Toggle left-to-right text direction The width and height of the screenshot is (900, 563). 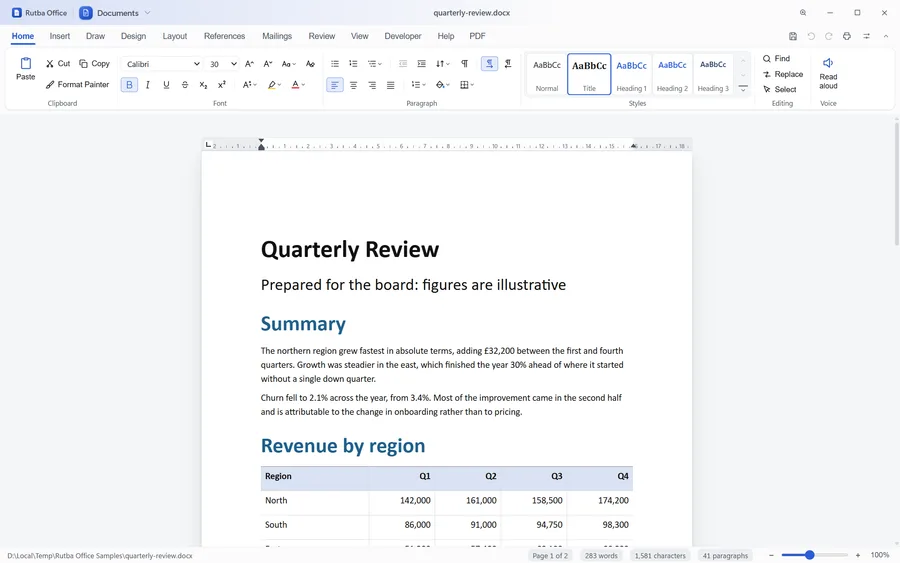(x=489, y=64)
